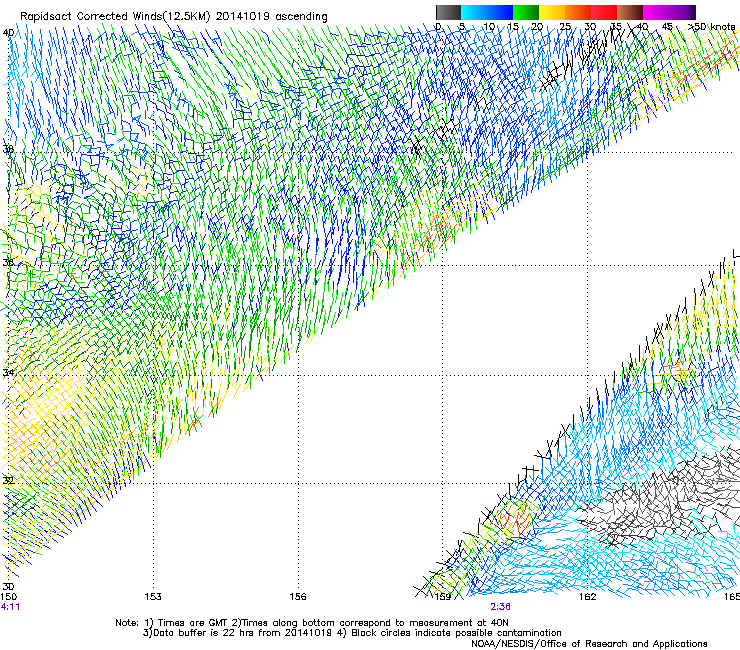Click the latitude label '34'
Screen dimensions: 740x650
[x=8, y=372]
